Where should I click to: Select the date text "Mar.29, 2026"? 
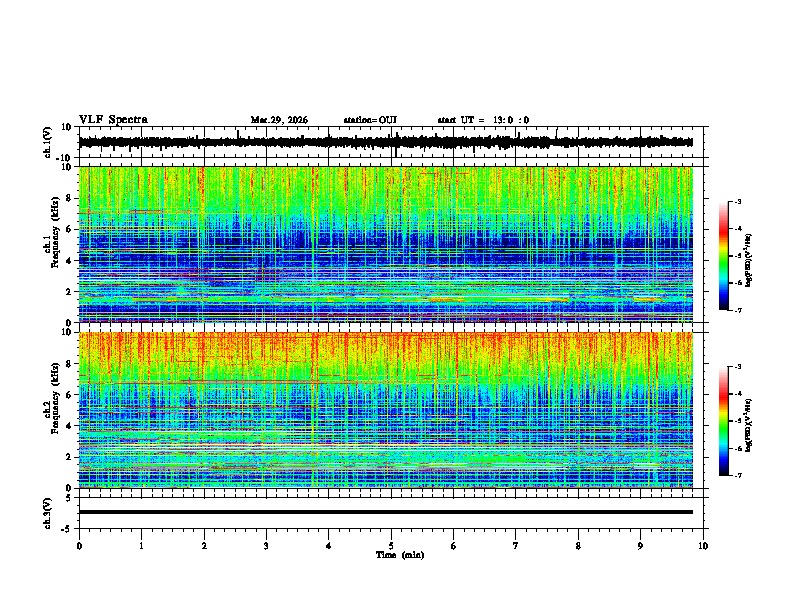click(x=279, y=120)
